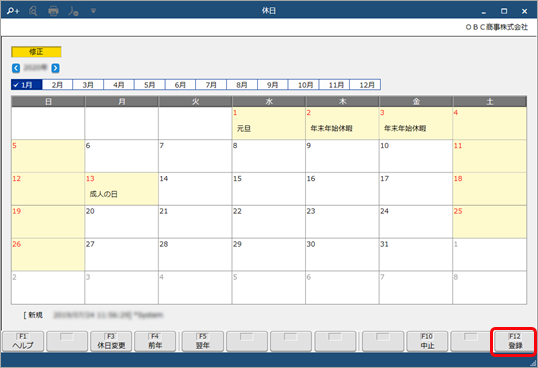
Task: Select January 29 cell
Action: tap(269, 255)
